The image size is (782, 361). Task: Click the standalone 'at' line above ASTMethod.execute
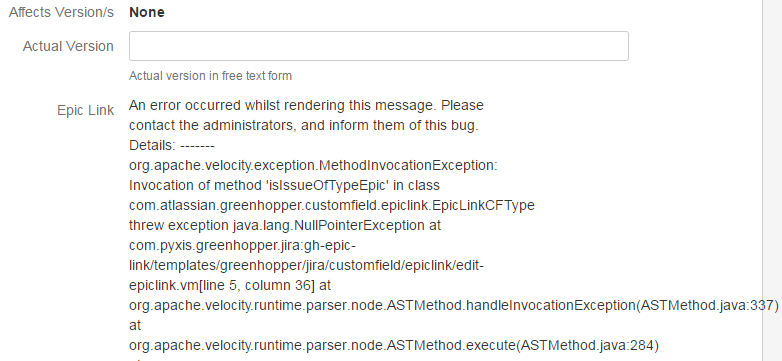click(135, 325)
